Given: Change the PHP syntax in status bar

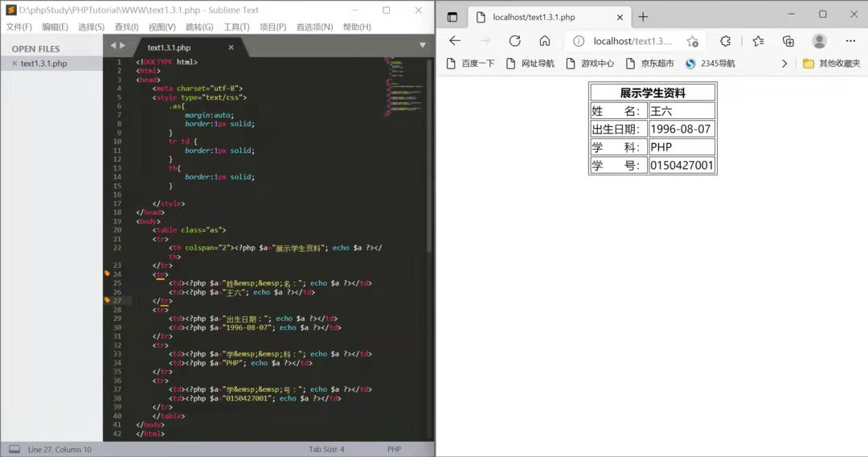Looking at the screenshot, I should pyautogui.click(x=394, y=449).
